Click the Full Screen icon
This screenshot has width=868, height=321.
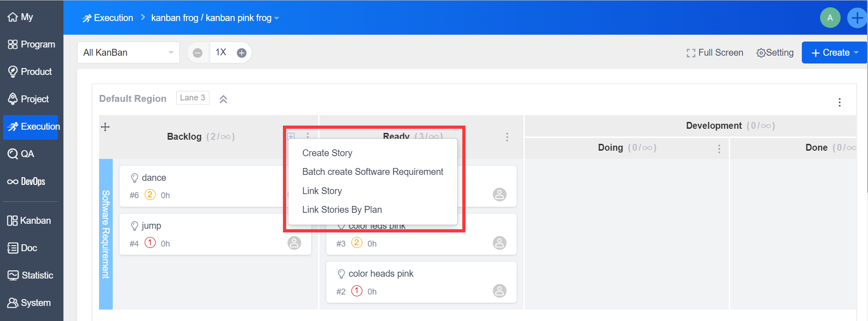coord(690,53)
